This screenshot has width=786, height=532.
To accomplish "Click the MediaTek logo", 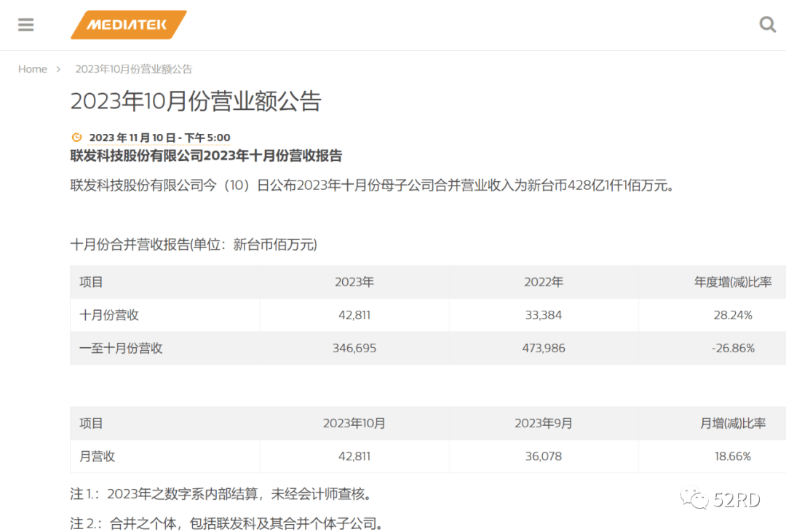I will click(128, 25).
